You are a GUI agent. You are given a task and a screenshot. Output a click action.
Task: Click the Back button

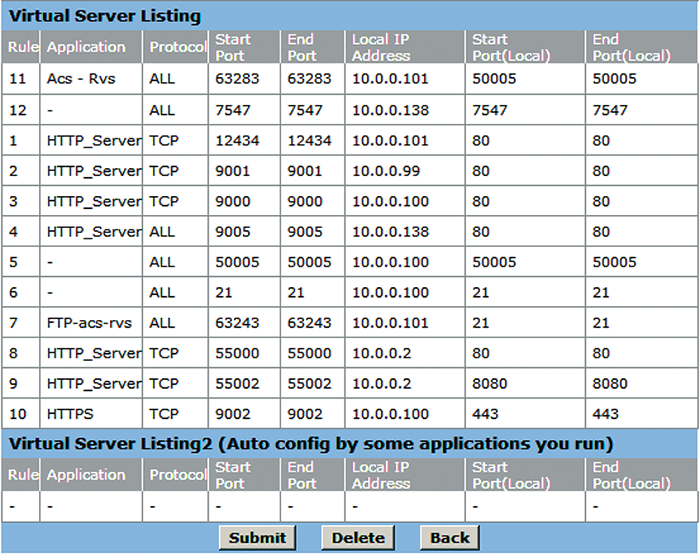tap(450, 538)
